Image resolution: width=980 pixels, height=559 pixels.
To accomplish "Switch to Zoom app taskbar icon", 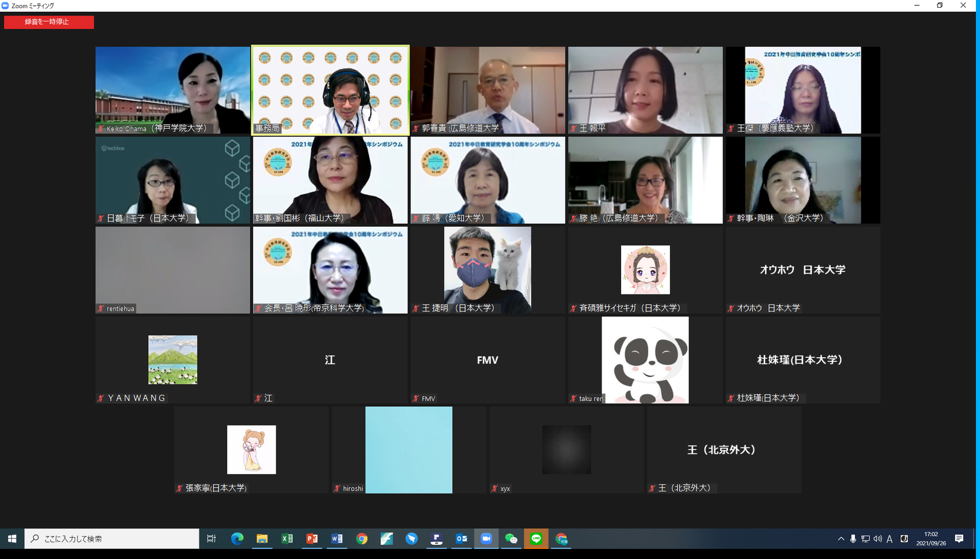I will tap(486, 538).
